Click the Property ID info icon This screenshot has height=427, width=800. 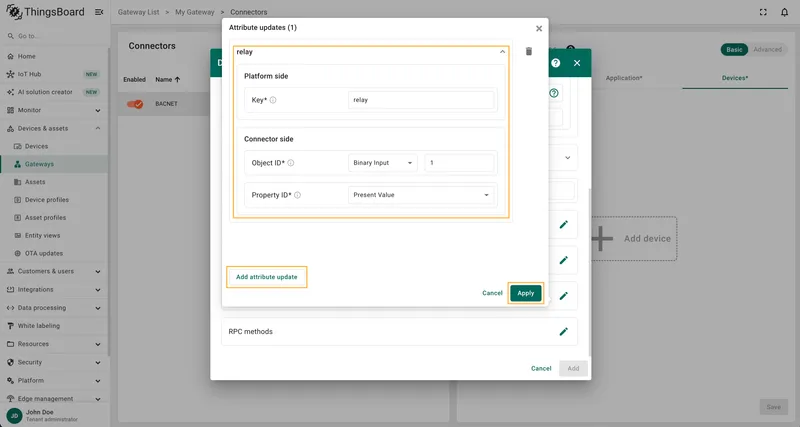point(297,195)
